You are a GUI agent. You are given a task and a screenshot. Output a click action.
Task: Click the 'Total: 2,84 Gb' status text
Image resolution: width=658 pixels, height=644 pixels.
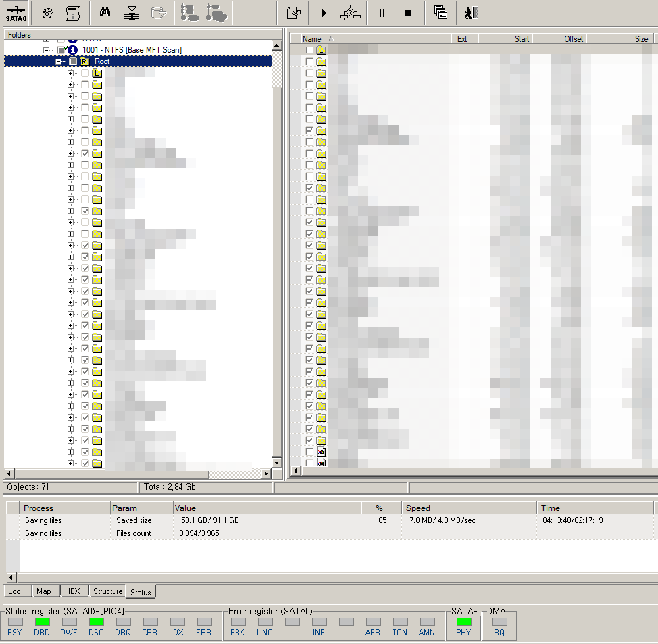point(170,487)
